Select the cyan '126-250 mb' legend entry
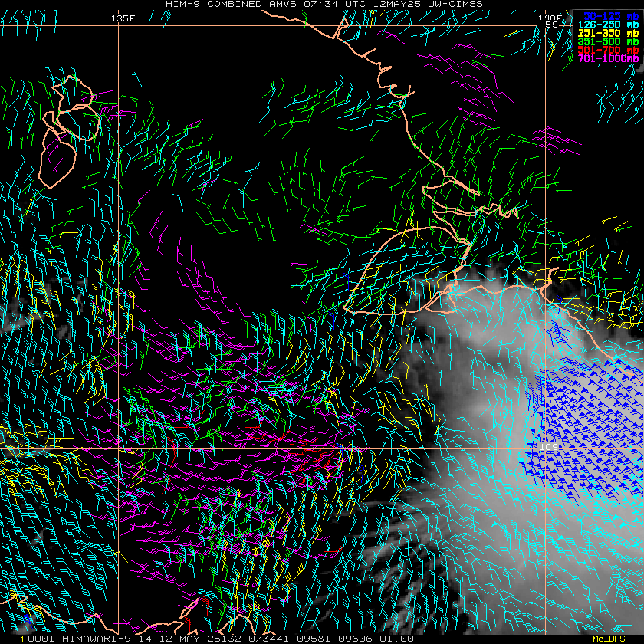Image resolution: width=644 pixels, height=644 pixels. tap(608, 25)
